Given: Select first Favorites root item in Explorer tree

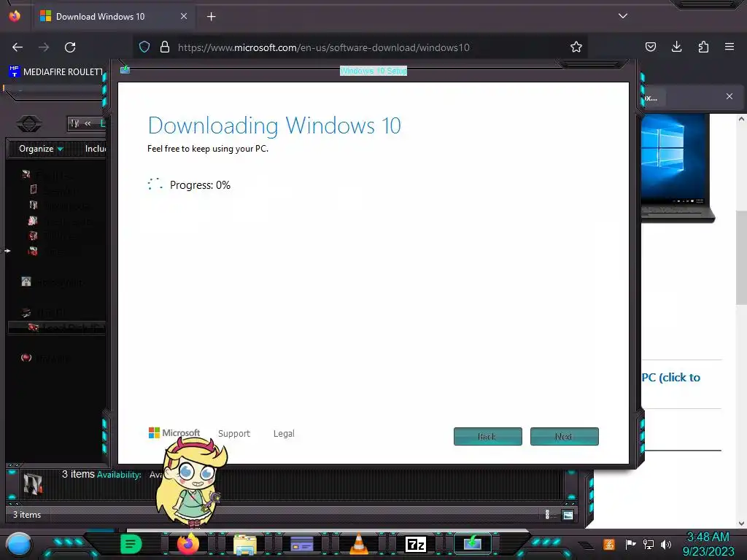Looking at the screenshot, I should click(x=47, y=174).
